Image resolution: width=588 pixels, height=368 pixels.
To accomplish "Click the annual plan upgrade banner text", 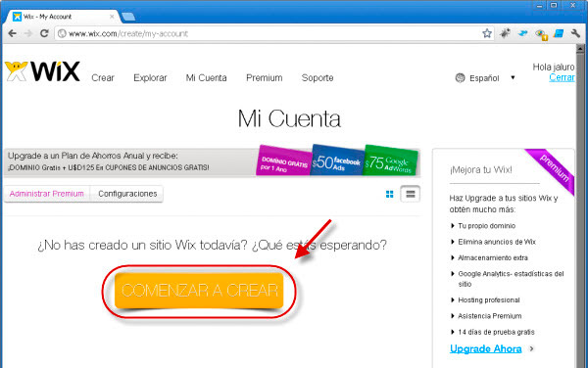I will point(109,161).
